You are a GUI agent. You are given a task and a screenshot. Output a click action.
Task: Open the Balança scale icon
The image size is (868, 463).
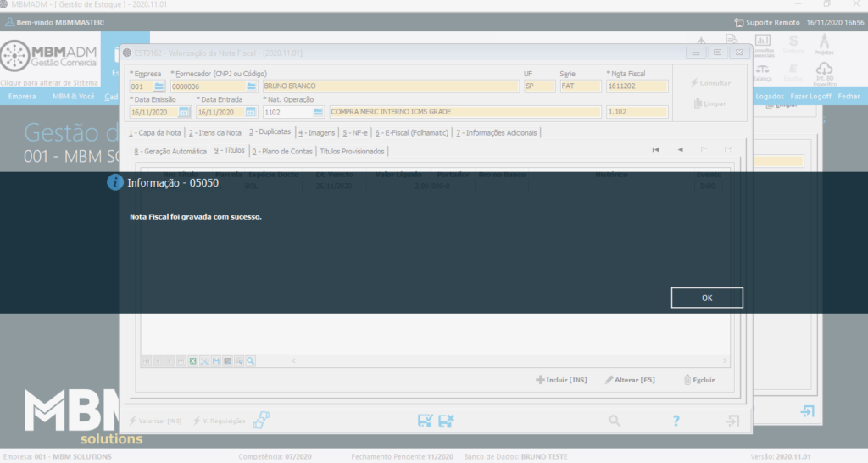tap(762, 73)
